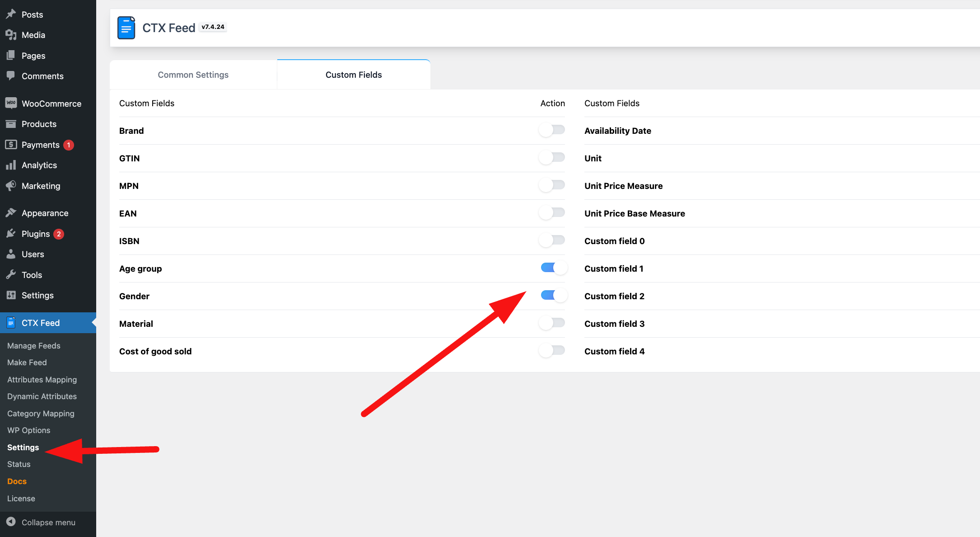
Task: Click the Payments dollar icon
Action: pyautogui.click(x=11, y=145)
